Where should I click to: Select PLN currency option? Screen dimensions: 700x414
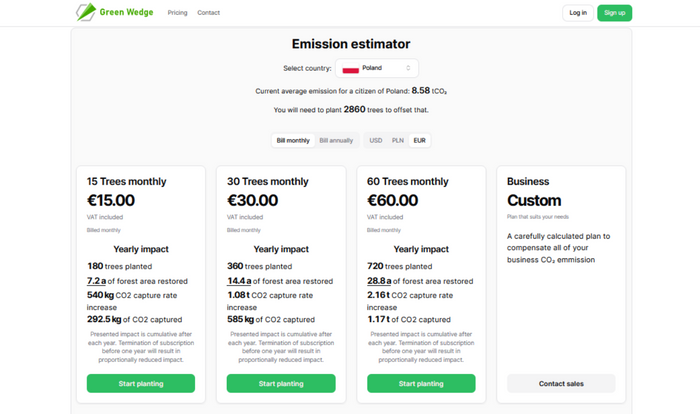point(398,140)
